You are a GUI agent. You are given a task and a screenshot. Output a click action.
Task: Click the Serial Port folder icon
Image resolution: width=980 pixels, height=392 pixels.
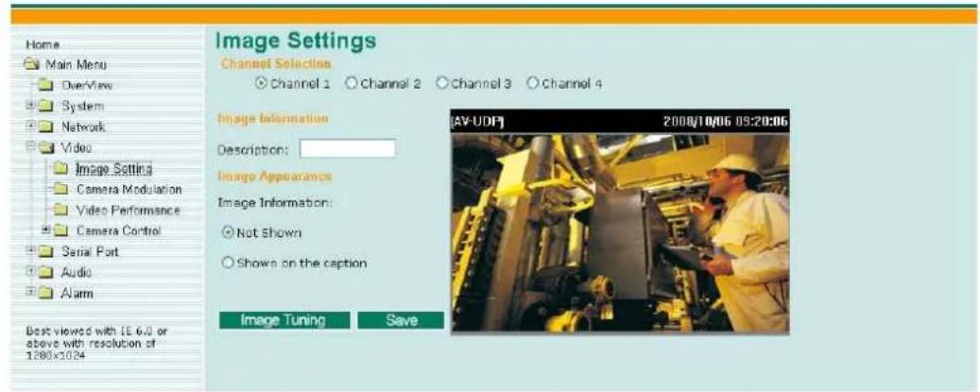[43, 252]
